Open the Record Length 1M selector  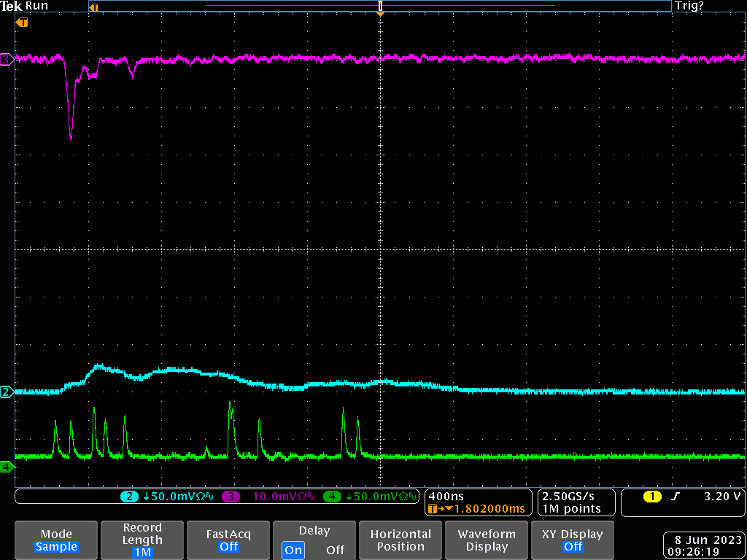[x=142, y=540]
